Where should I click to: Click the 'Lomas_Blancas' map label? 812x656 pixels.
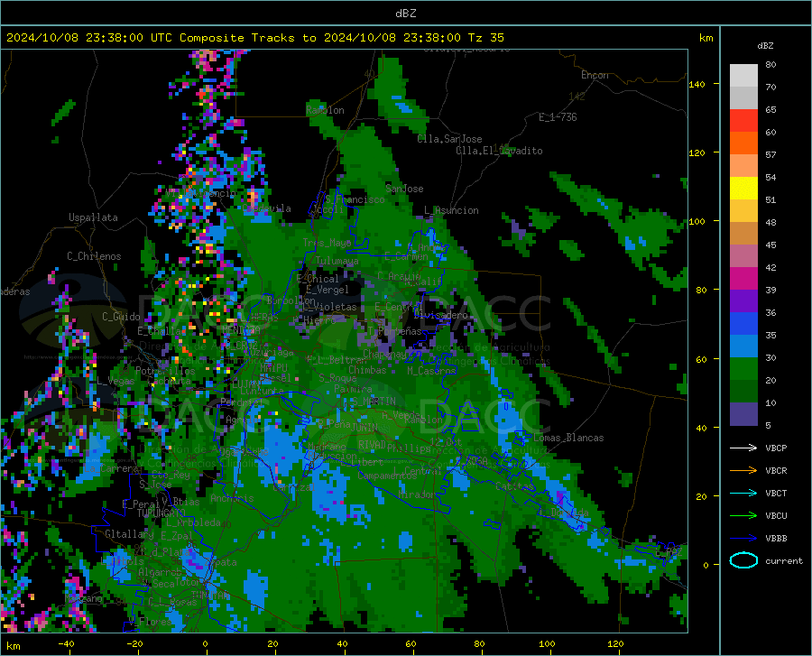pos(568,438)
